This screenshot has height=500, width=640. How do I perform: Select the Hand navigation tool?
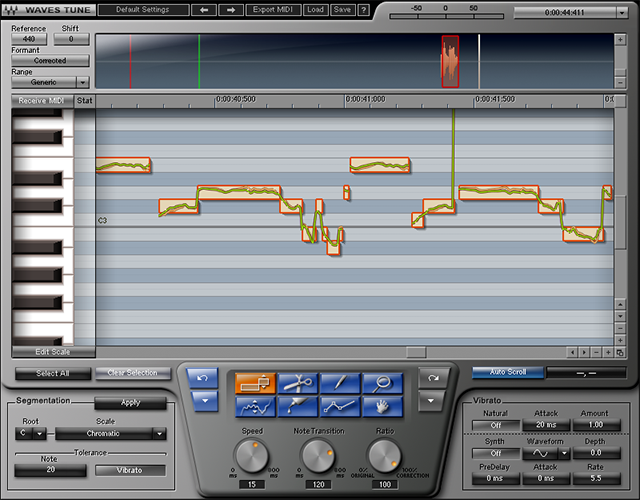382,407
